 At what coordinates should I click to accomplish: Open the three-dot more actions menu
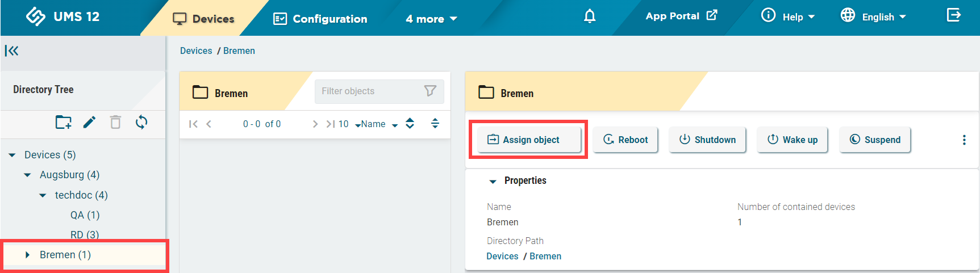(x=964, y=140)
